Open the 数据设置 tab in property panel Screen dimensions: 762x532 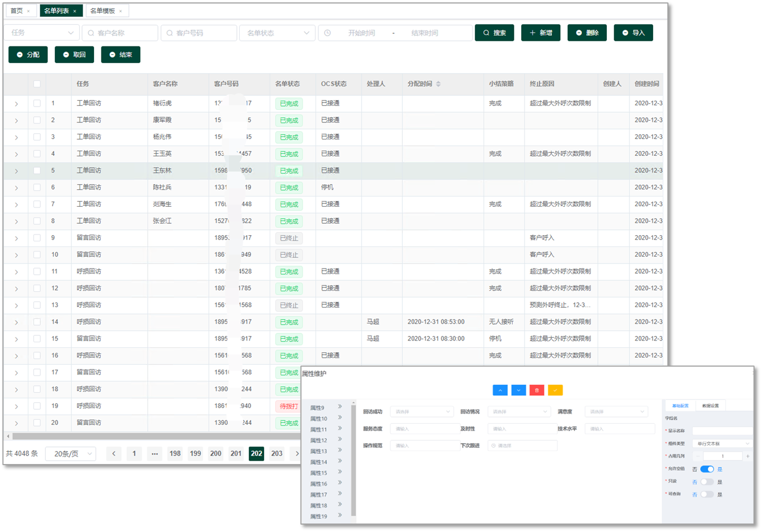click(x=710, y=406)
